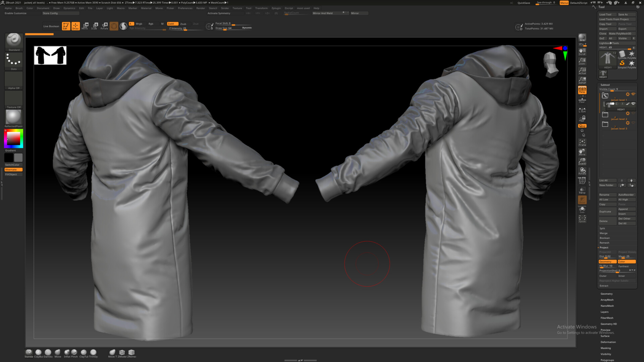
Task: Select the Dots stroke icon
Action: click(x=14, y=60)
